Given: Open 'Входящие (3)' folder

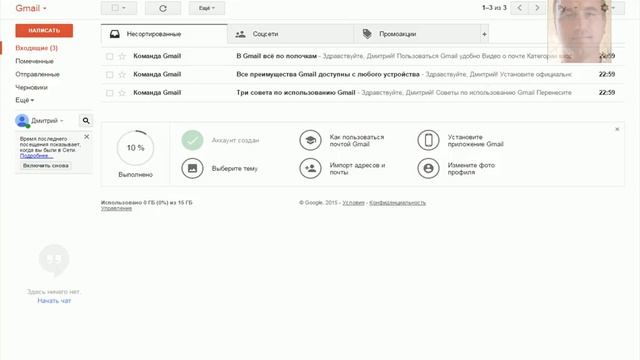Looking at the screenshot, I should 36,48.
